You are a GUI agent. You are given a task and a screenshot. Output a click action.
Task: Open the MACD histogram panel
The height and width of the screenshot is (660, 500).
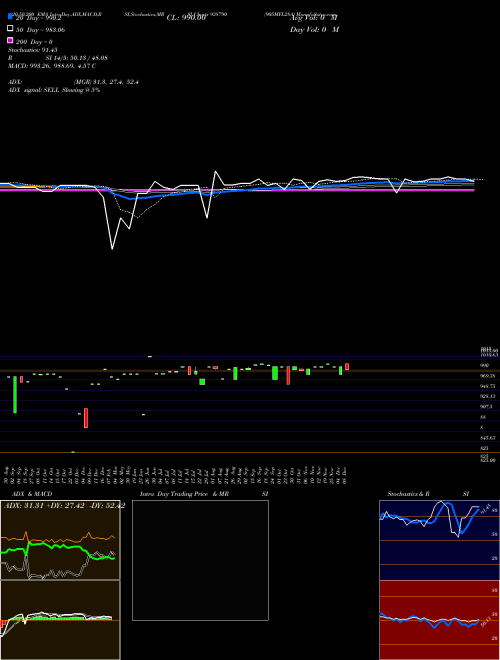click(60, 620)
